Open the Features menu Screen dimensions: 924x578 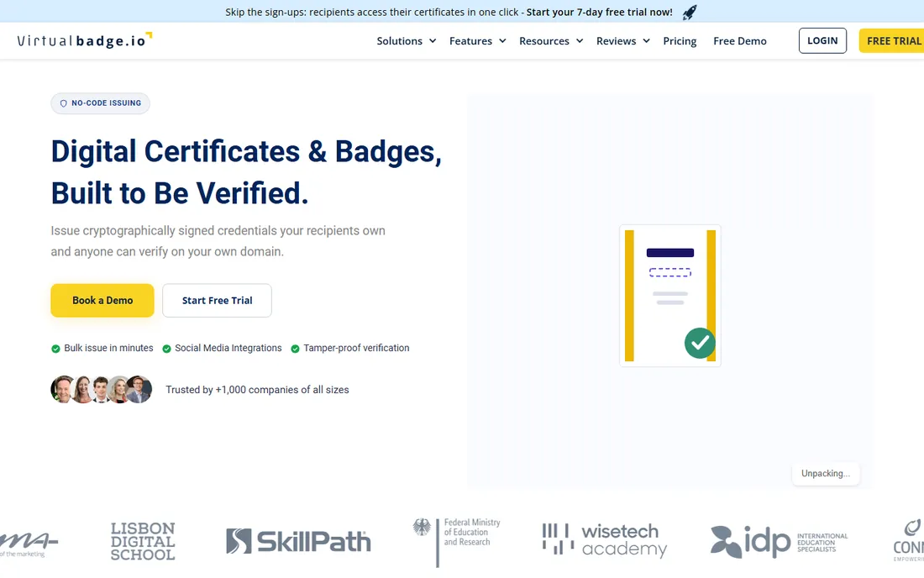pos(471,41)
